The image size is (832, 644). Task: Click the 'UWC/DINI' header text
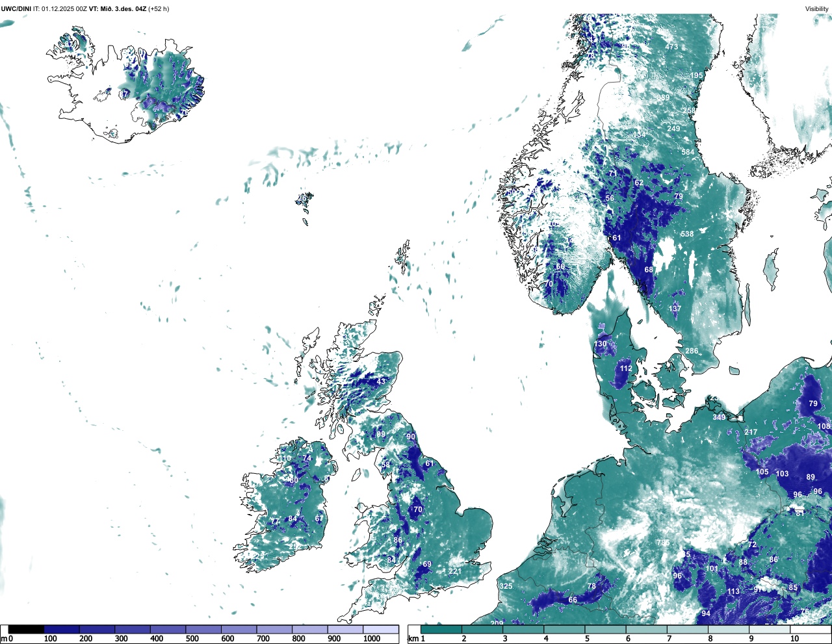(16, 9)
